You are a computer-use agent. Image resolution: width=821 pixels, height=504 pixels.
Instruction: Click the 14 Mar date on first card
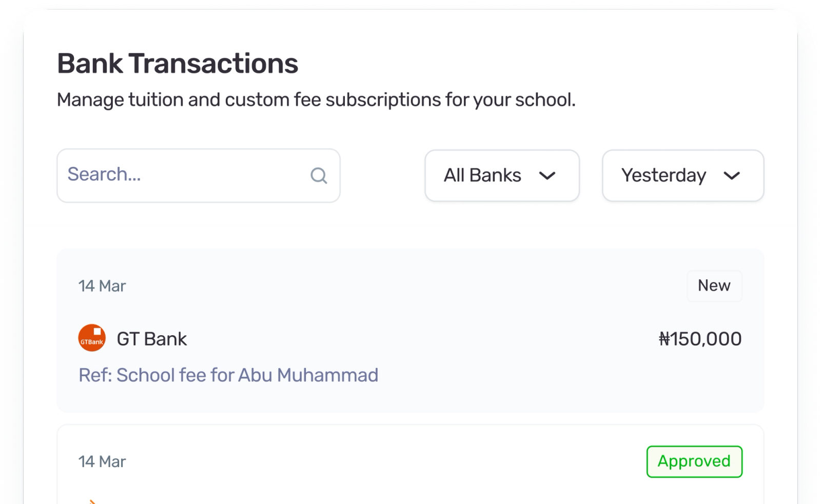(102, 286)
